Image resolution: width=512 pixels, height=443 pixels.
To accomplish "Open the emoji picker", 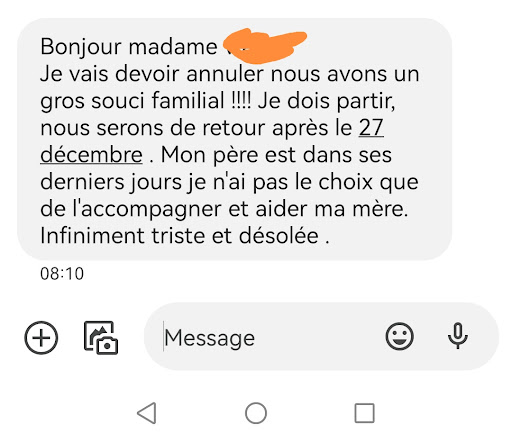I will pos(399,336).
